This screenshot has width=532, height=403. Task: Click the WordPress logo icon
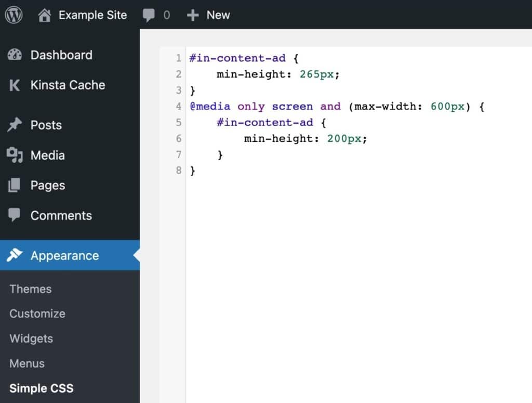point(13,15)
